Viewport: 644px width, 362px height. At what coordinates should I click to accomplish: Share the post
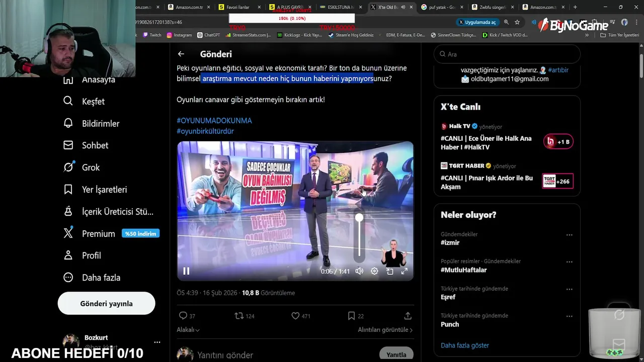(x=408, y=316)
